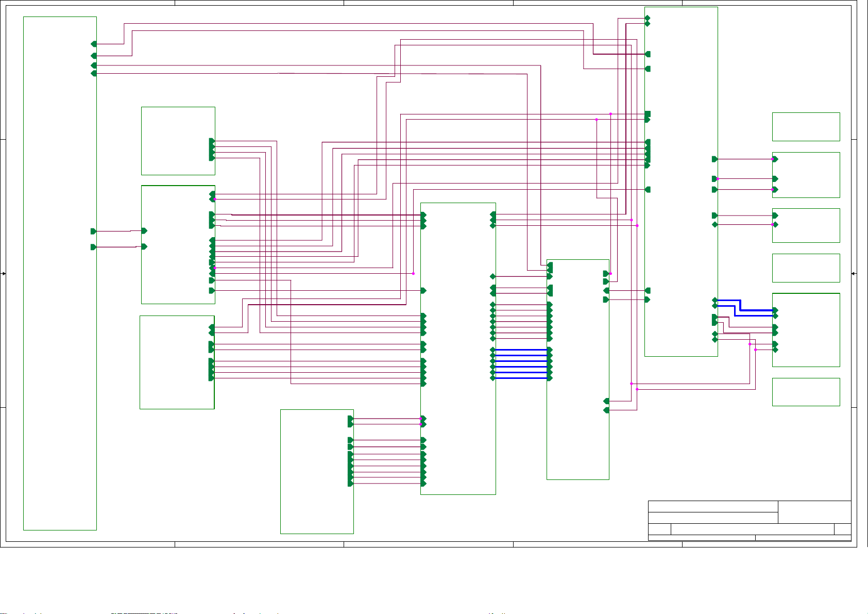Select the right-column block with exactly two ports

(806, 225)
